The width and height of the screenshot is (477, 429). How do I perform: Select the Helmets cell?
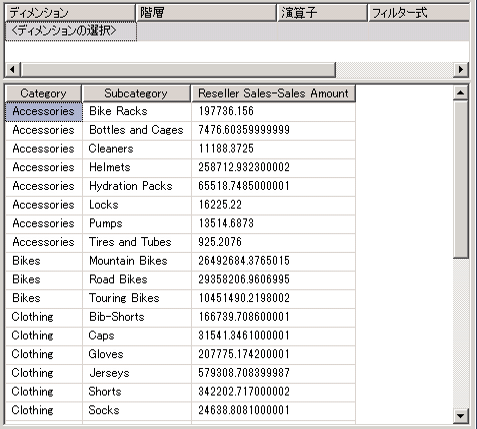(137, 168)
